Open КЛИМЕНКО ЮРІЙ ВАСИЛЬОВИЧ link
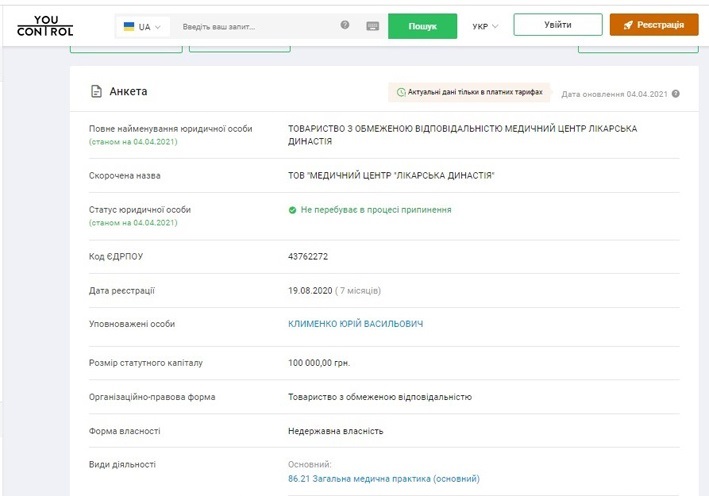This screenshot has height=496, width=709. point(355,324)
